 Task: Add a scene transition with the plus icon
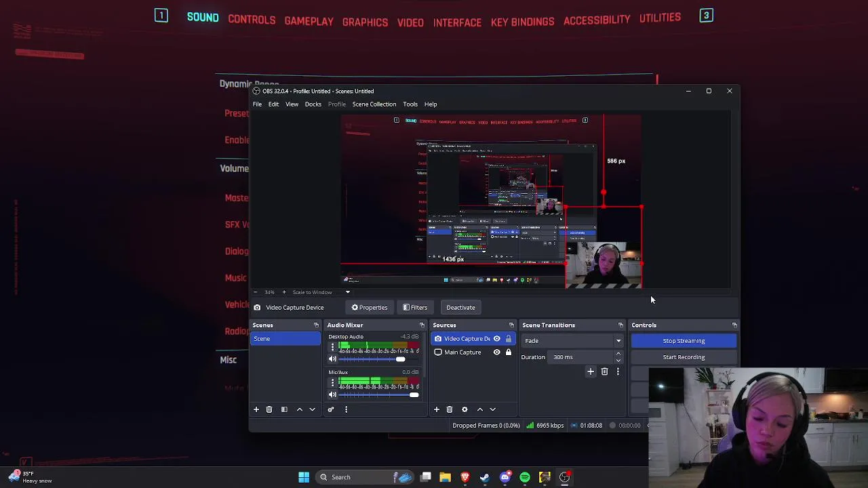(x=591, y=371)
